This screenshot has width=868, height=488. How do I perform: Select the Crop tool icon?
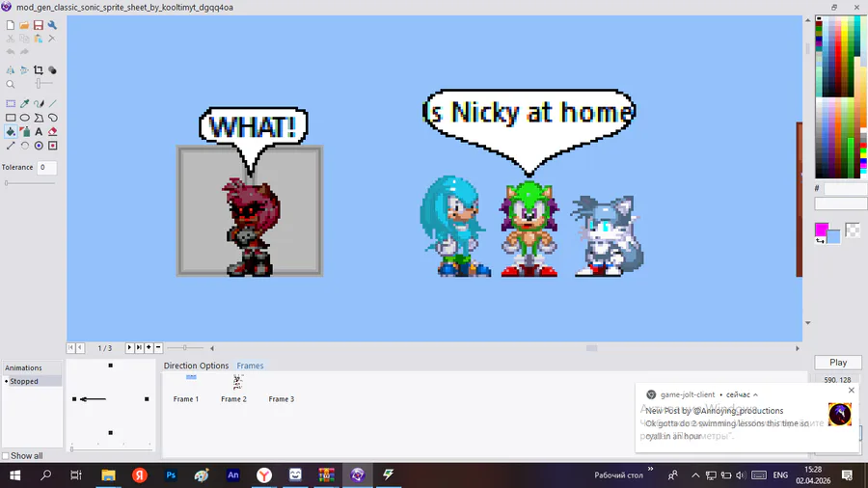[39, 70]
